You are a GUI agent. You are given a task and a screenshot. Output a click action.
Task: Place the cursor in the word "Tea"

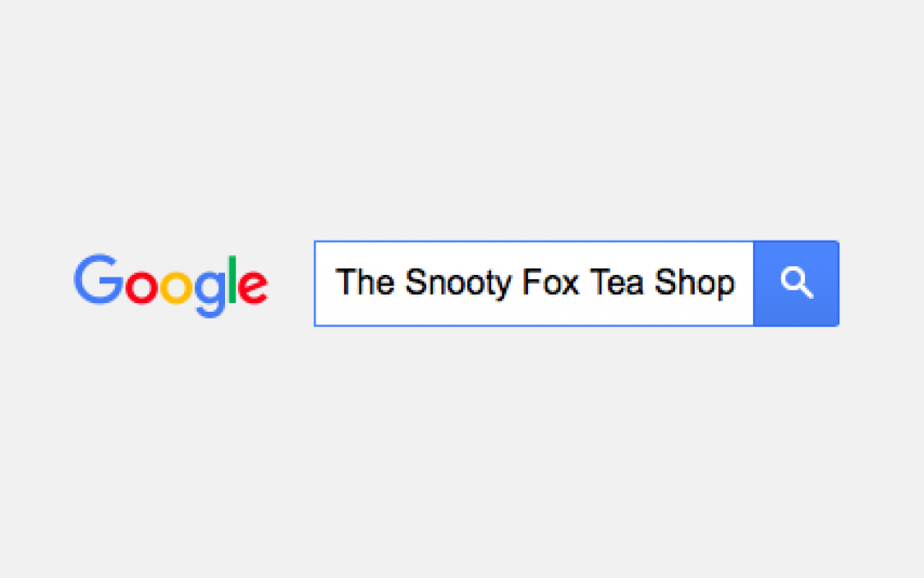click(x=616, y=282)
